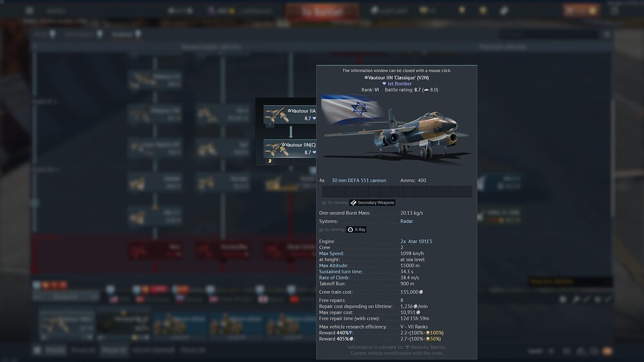Open the Secondary Weapons viewer
Viewport: 644px width, 362px height.
(372, 202)
